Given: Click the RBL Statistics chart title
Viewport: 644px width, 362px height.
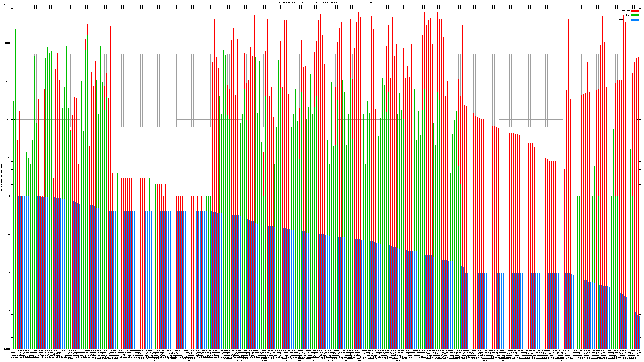Looking at the screenshot, I should (325, 2).
